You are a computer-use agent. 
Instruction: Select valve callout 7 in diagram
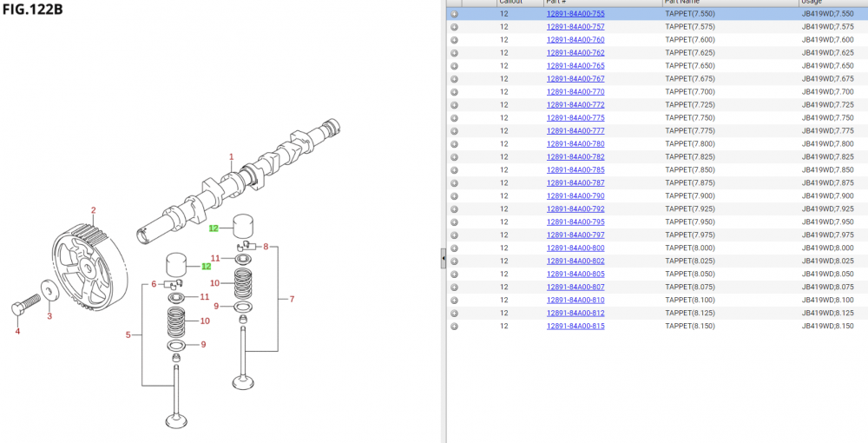[x=292, y=300]
